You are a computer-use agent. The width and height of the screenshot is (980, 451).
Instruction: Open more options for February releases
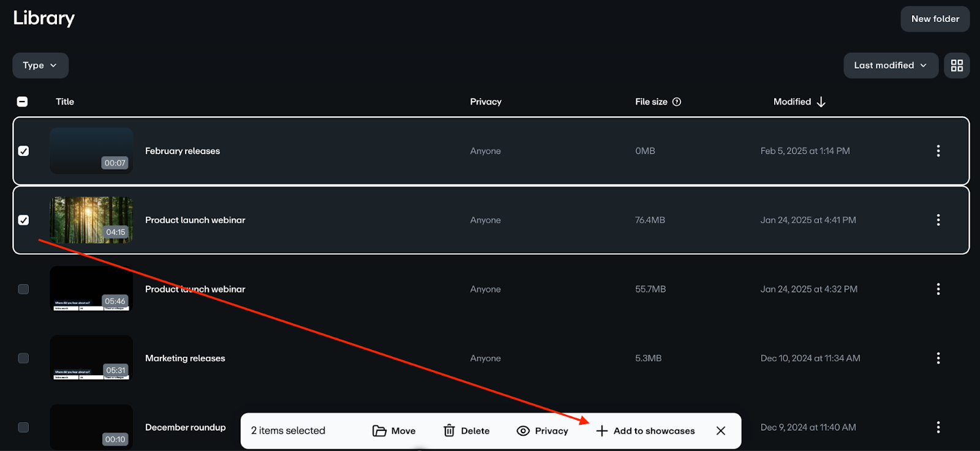[x=938, y=151]
